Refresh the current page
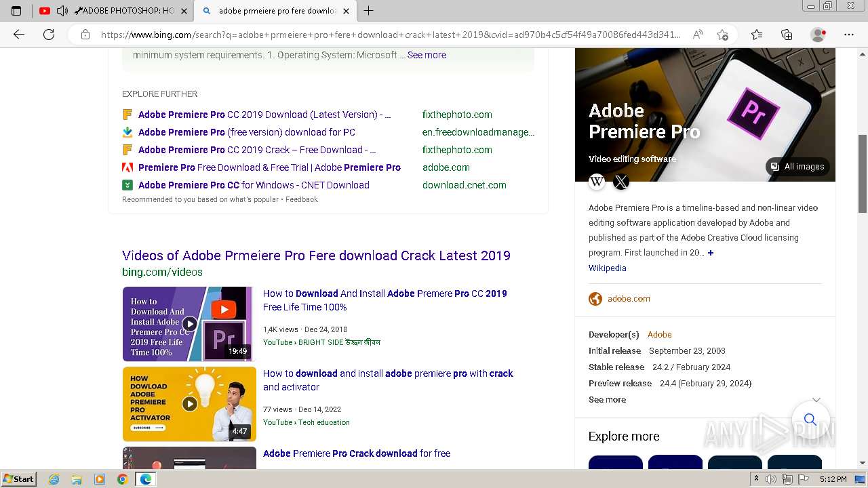This screenshot has width=868, height=488. [49, 35]
